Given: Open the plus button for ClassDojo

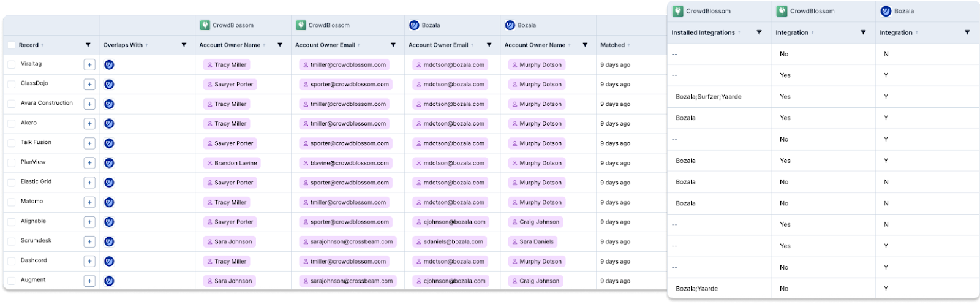Looking at the screenshot, I should [89, 84].
